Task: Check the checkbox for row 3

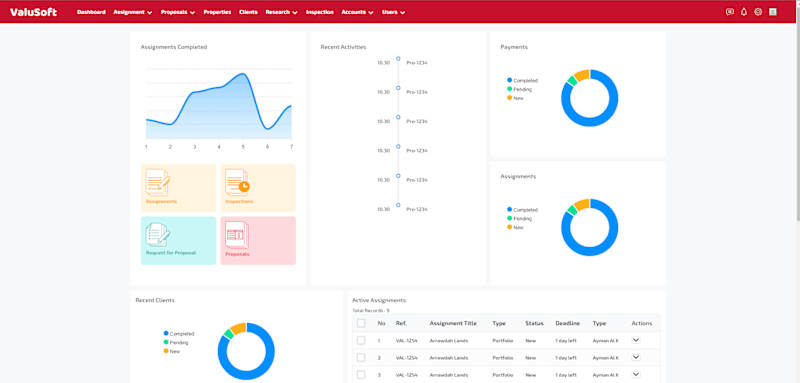Action: click(361, 375)
